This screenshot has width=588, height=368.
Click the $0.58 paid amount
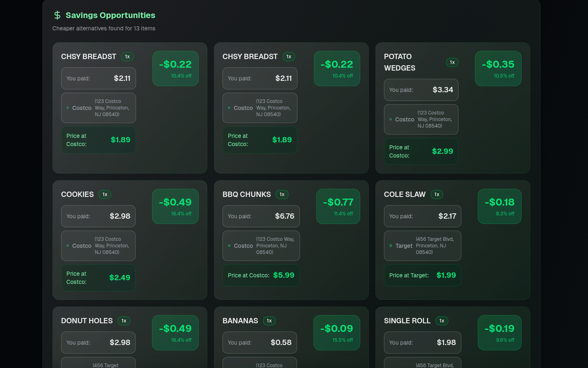281,343
